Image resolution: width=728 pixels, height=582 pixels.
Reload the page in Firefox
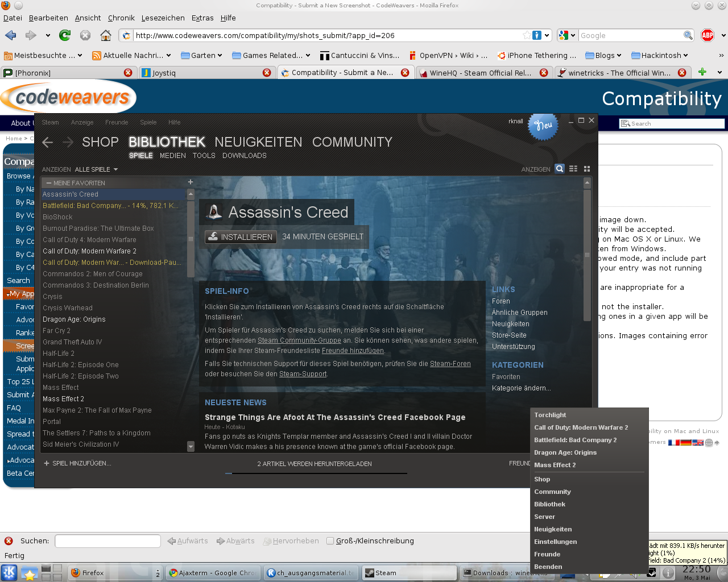point(64,35)
